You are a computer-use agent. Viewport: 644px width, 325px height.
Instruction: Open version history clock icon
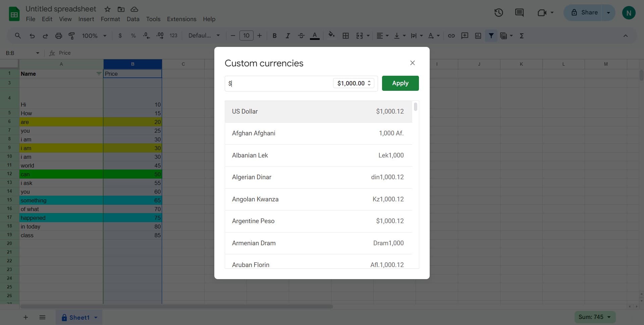coord(498,13)
